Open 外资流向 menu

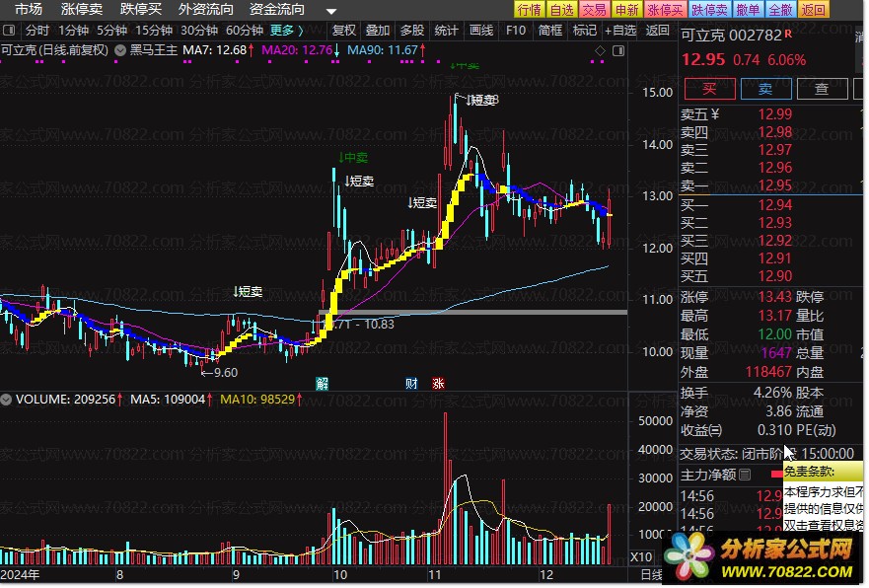pyautogui.click(x=205, y=9)
